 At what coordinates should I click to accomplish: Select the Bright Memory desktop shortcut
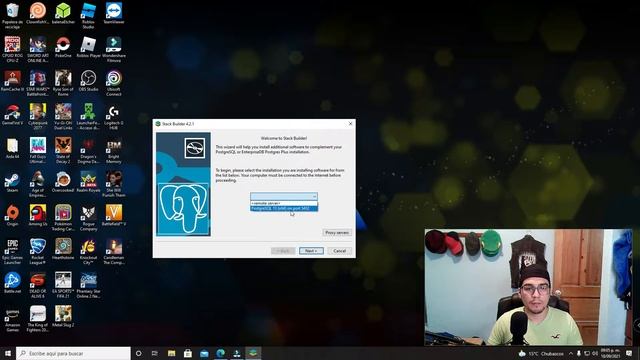pyautogui.click(x=114, y=150)
